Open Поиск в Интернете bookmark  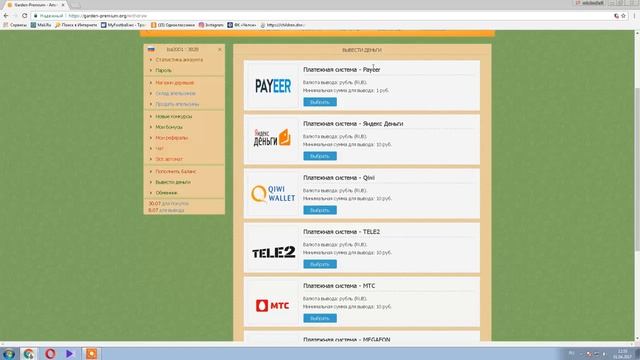pyautogui.click(x=76, y=25)
